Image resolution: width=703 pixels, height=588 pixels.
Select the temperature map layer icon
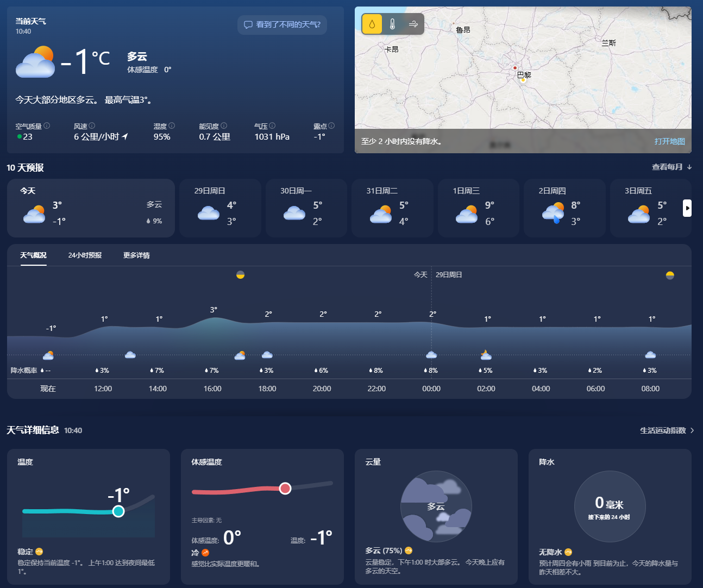click(x=392, y=24)
